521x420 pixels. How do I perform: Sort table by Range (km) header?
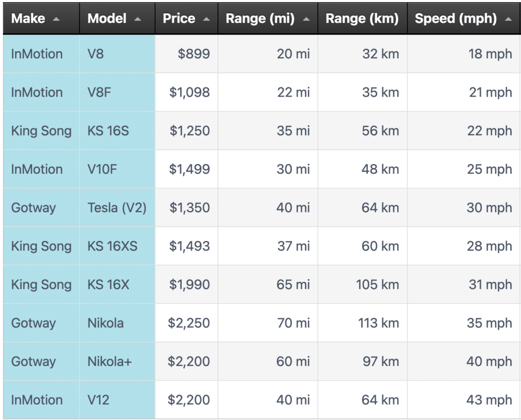[x=362, y=19]
